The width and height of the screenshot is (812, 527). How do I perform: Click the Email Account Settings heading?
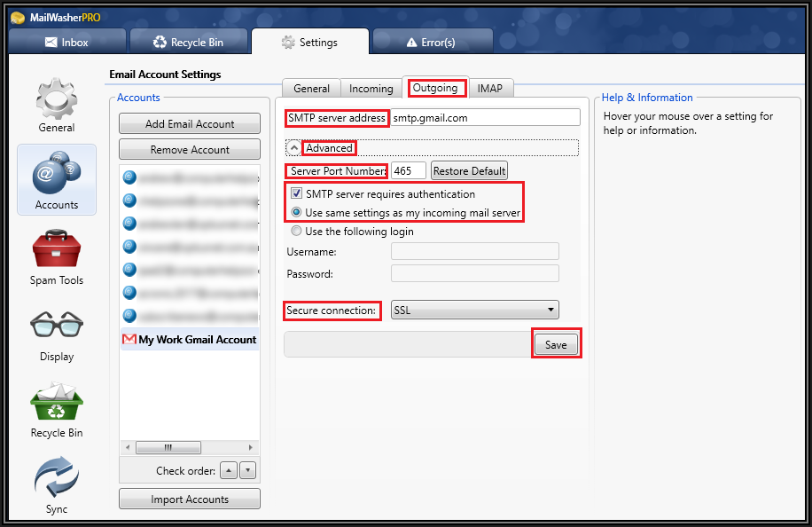[165, 75]
